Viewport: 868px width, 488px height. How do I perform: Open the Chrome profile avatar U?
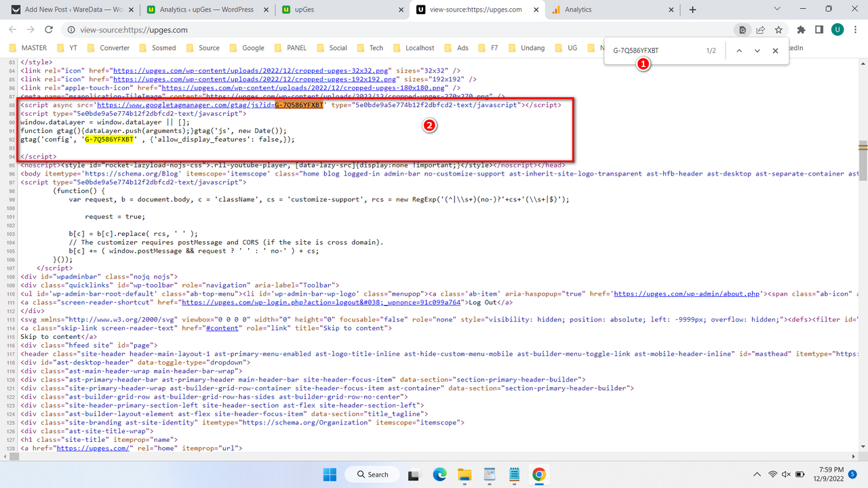point(837,30)
